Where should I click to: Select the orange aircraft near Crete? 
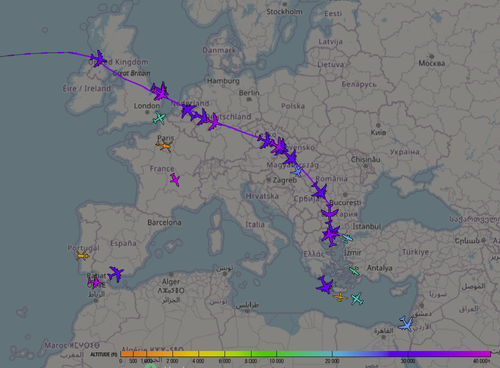[340, 297]
